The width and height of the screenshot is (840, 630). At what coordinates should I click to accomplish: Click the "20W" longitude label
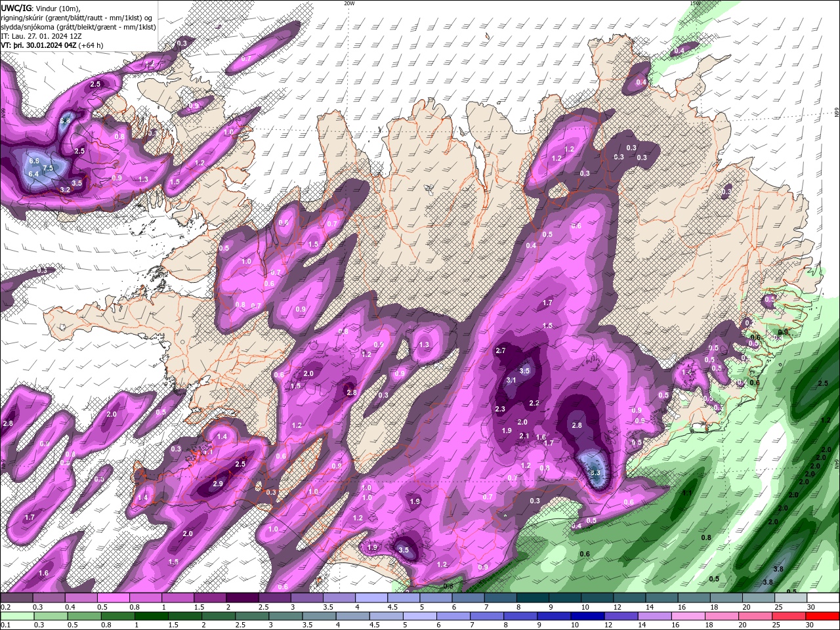click(x=349, y=3)
